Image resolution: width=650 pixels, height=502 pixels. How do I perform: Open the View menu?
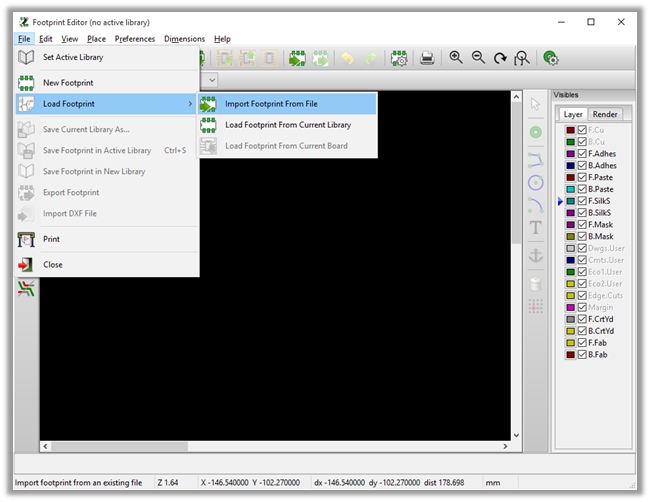point(70,39)
